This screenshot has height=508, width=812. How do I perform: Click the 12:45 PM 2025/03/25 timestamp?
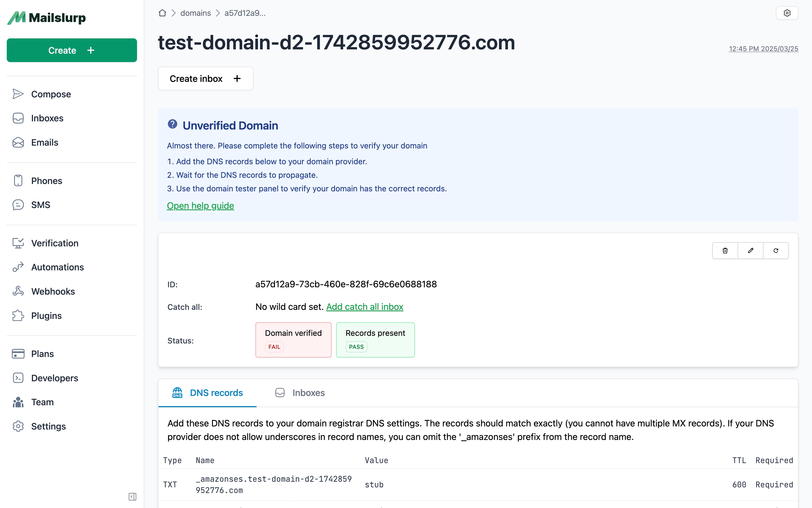click(763, 49)
